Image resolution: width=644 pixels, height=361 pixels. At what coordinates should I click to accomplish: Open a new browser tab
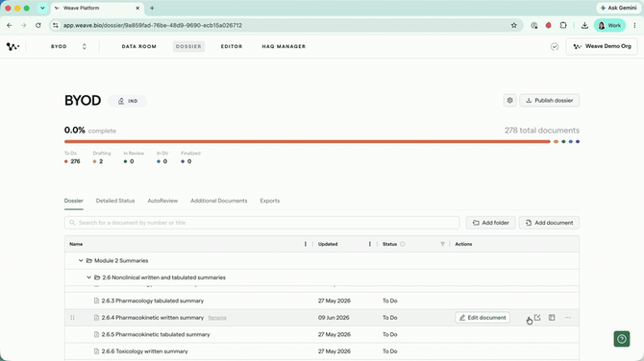[152, 8]
